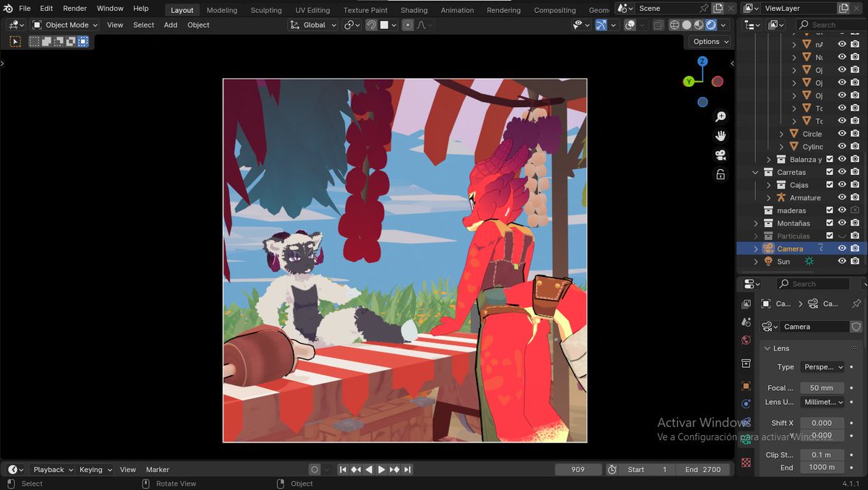Toggle proportional editing button

tap(408, 25)
